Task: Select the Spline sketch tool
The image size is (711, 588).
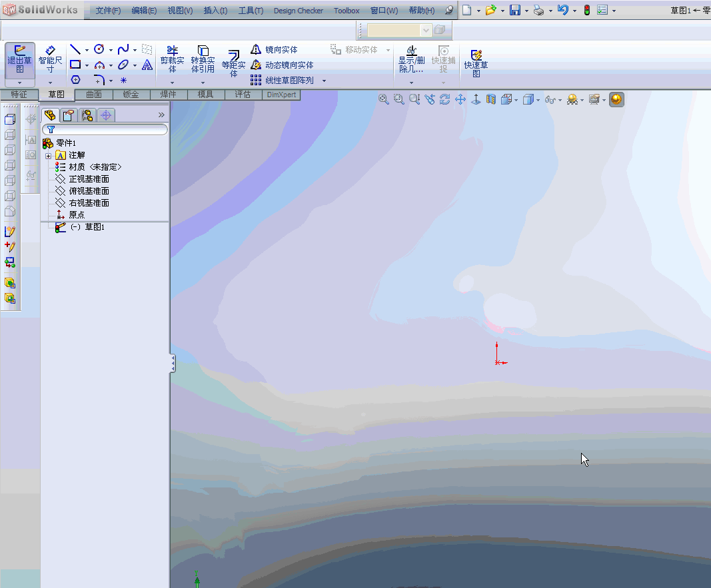Action: point(123,49)
